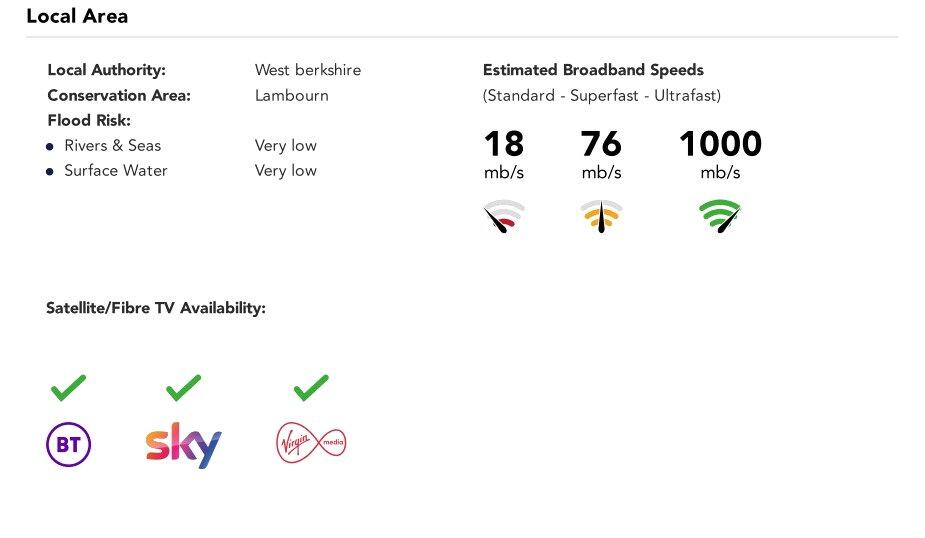Click the green checkmark above Sky

point(183,387)
